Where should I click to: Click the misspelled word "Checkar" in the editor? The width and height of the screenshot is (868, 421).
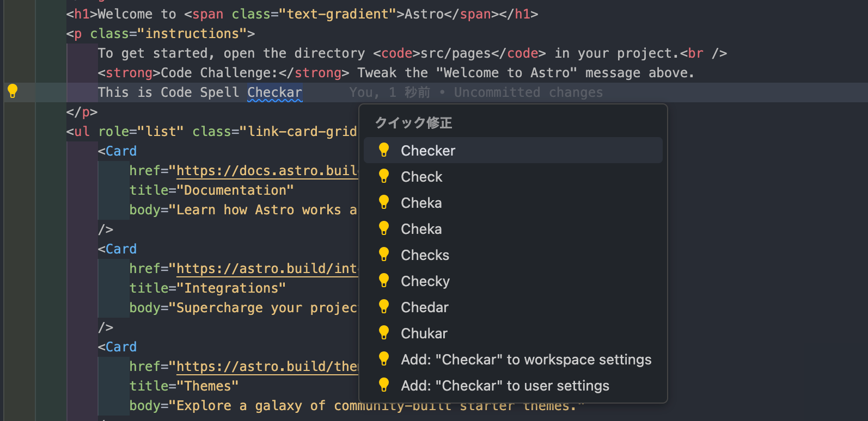pos(274,92)
